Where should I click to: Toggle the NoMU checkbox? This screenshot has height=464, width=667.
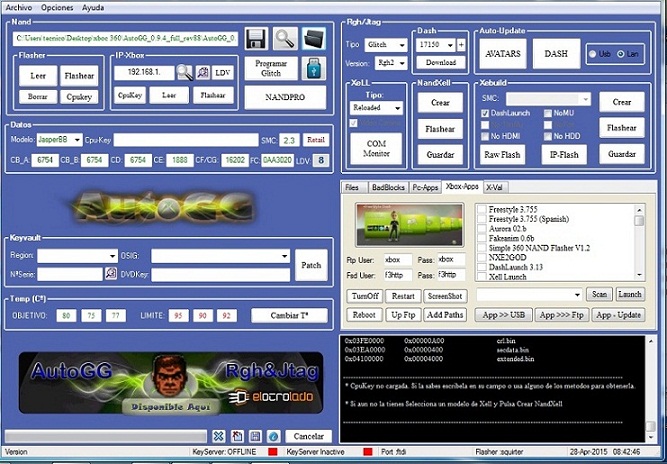pyautogui.click(x=548, y=113)
